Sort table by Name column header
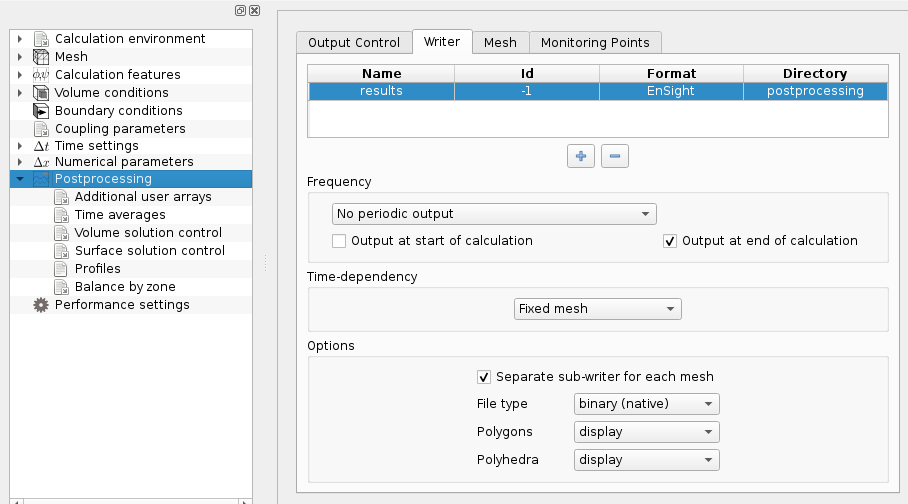Image resolution: width=908 pixels, height=504 pixels. pos(381,74)
